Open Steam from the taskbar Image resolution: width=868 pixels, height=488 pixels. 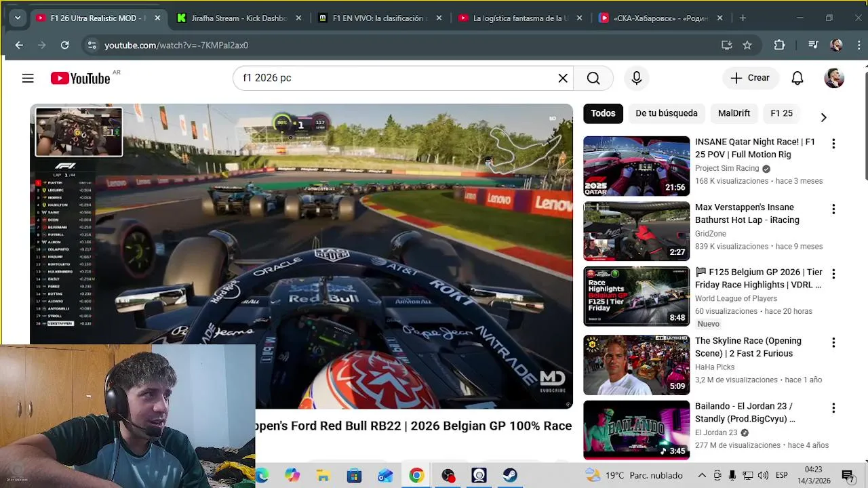click(510, 476)
